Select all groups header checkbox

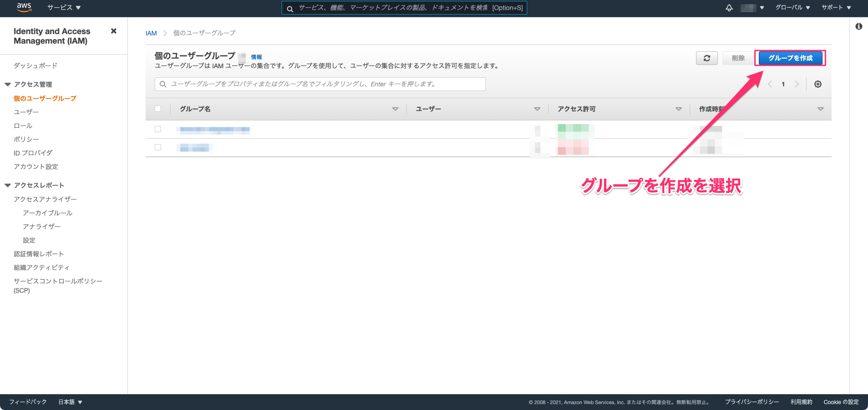pos(158,109)
